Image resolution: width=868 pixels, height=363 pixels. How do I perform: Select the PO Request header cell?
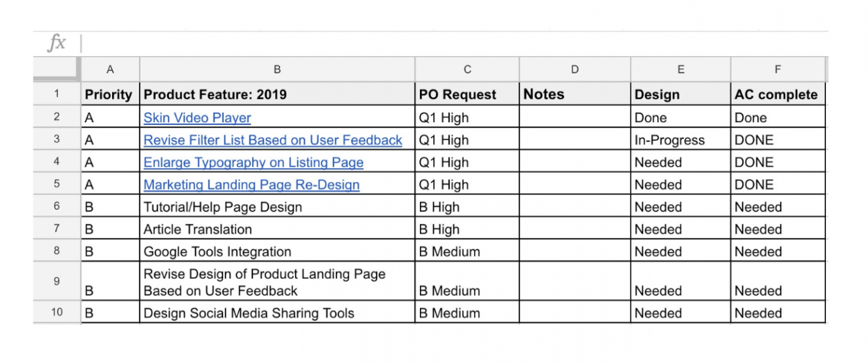[x=467, y=94]
